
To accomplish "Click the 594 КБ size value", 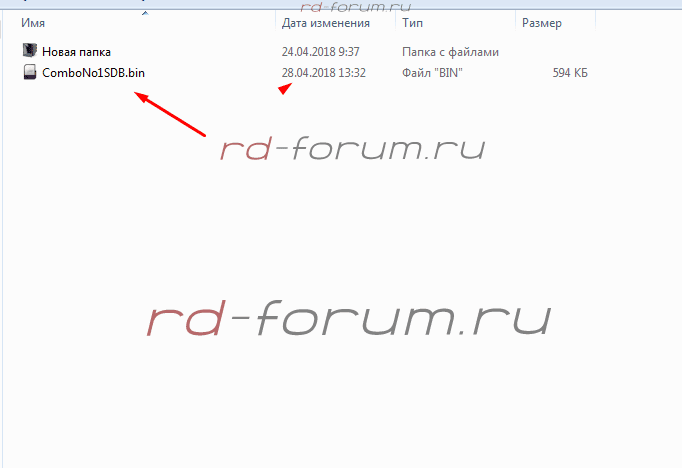I will pyautogui.click(x=570, y=73).
